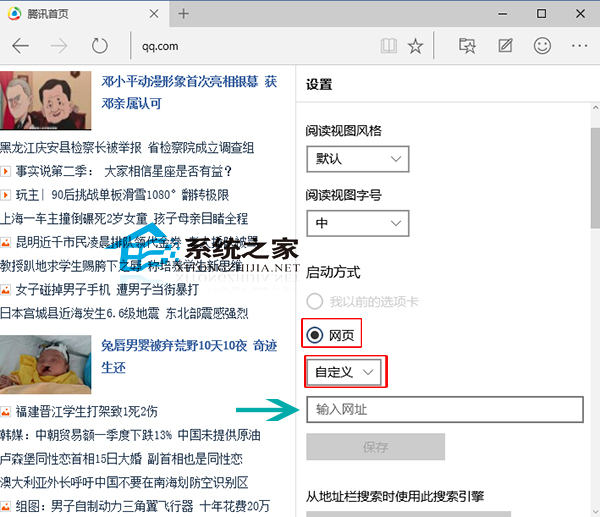Open the Deng Xiaoping cartoon thumbnail
This screenshot has width=600, height=517.
[46, 100]
